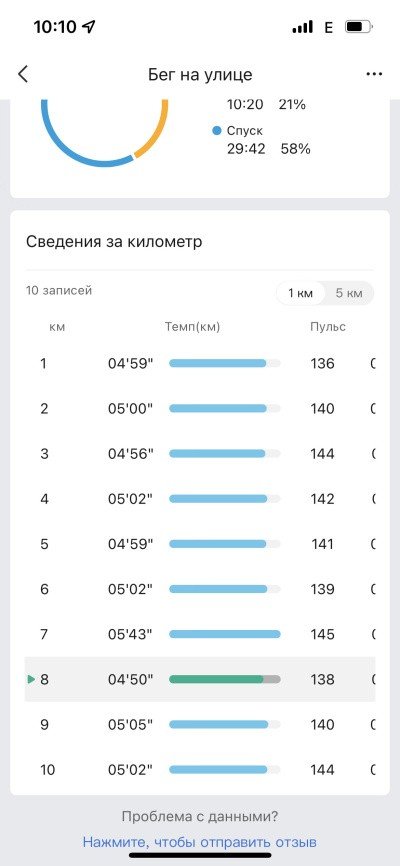Screen dimensions: 400x866
Task: Tap the blue and orange ring chart
Action: click(104, 131)
